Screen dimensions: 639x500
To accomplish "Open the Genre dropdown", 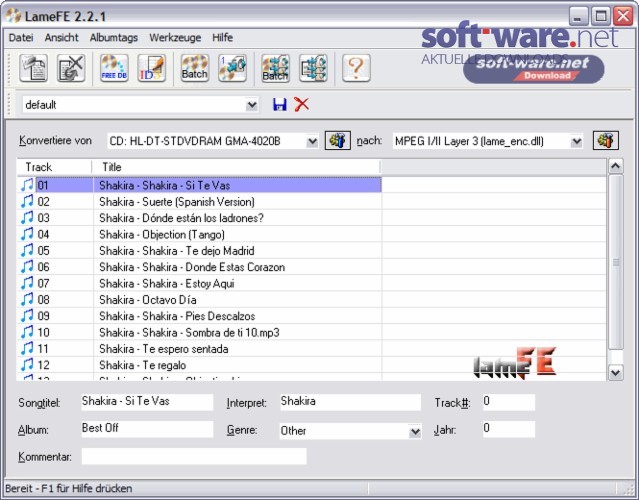I will point(415,431).
